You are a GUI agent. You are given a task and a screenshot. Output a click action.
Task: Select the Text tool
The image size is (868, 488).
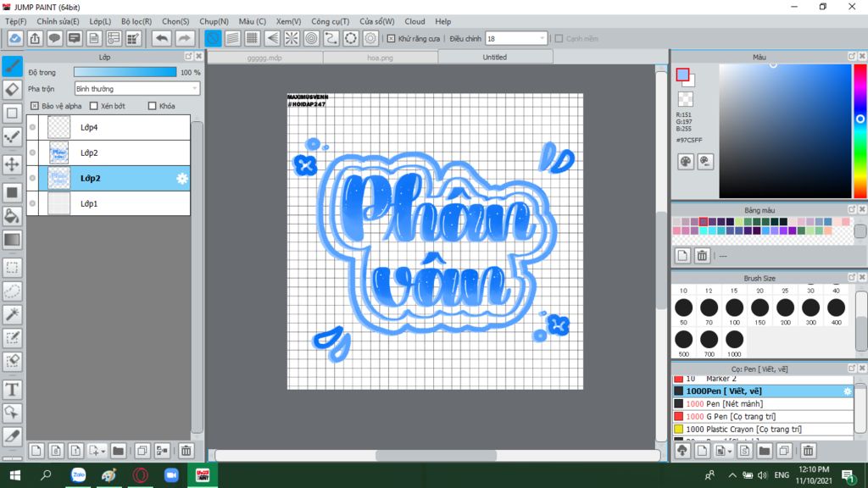coord(12,390)
